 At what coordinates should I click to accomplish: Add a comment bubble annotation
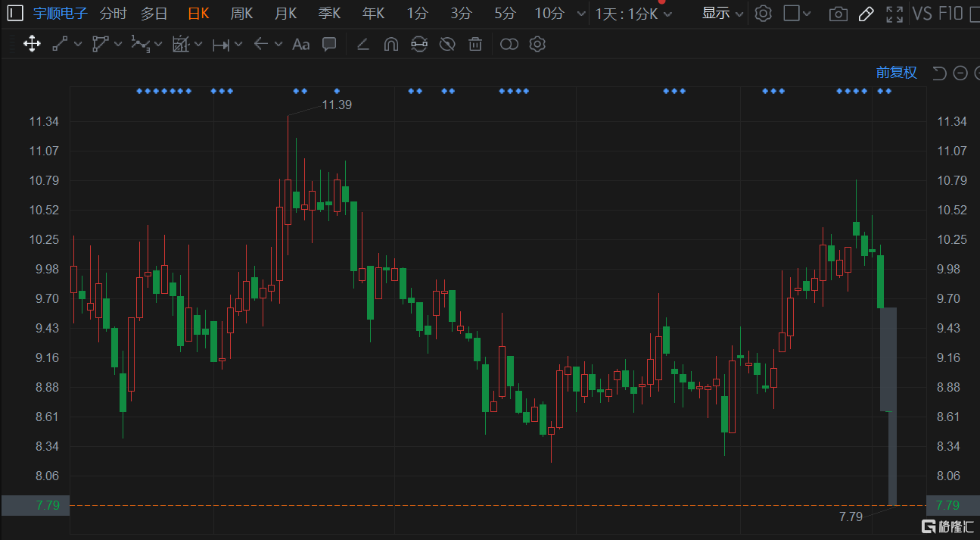click(329, 44)
